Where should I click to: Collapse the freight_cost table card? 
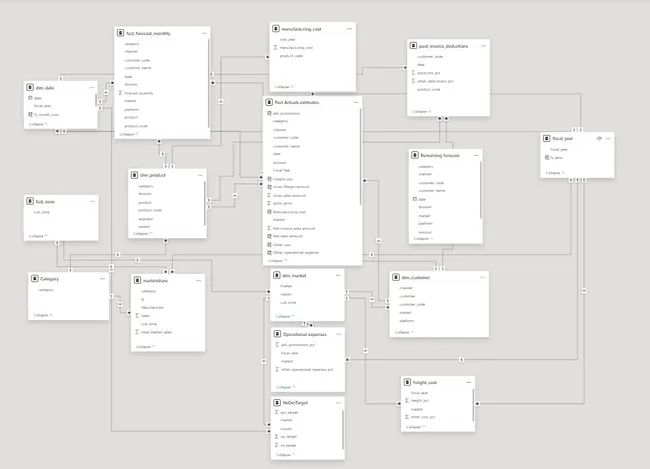(x=416, y=427)
